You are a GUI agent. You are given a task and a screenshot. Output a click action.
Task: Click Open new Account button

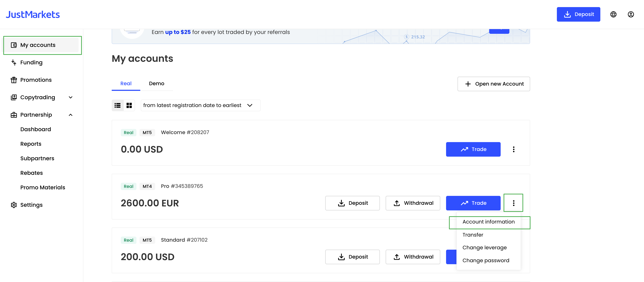(x=494, y=84)
